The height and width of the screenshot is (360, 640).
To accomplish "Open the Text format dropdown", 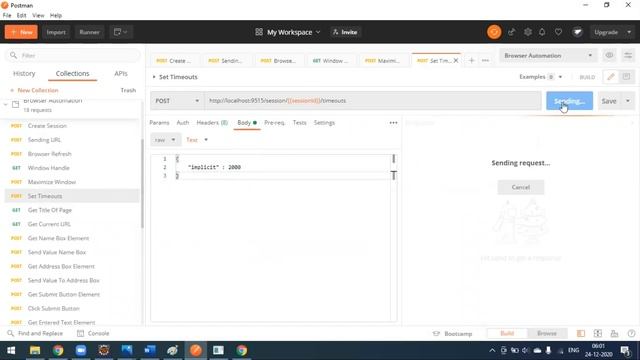I will tap(197, 140).
